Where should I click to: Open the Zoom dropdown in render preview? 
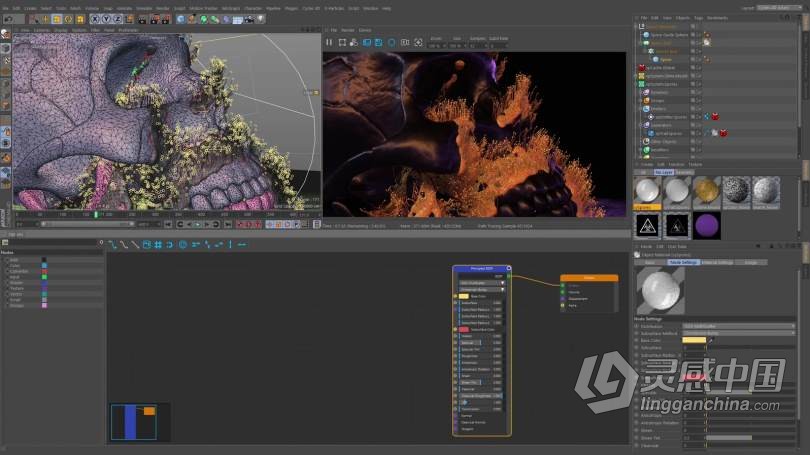pos(437,46)
